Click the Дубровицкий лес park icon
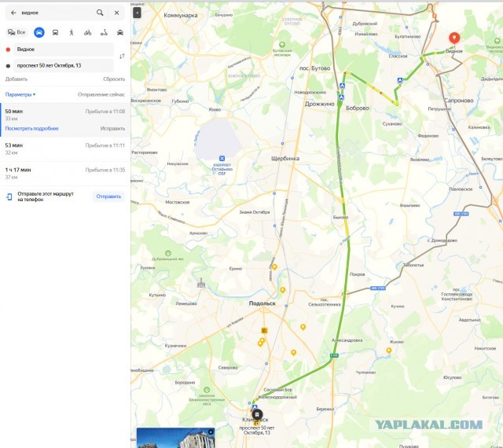 click(x=167, y=253)
